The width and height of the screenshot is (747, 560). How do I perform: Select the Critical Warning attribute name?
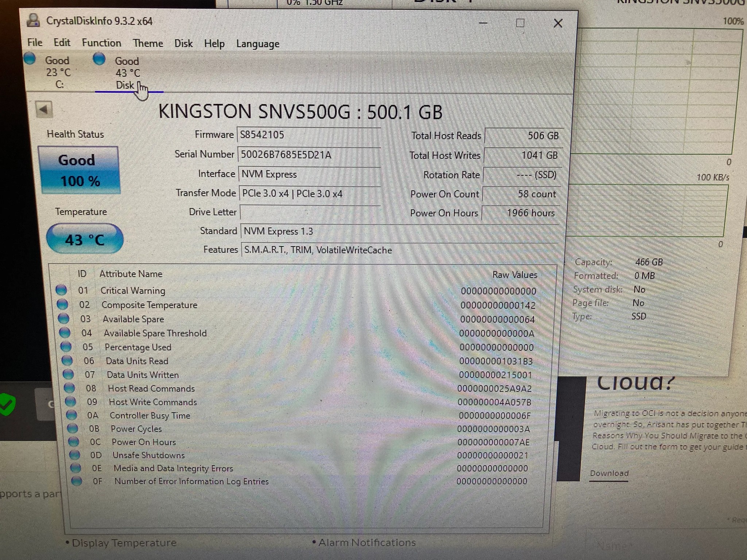tap(133, 291)
